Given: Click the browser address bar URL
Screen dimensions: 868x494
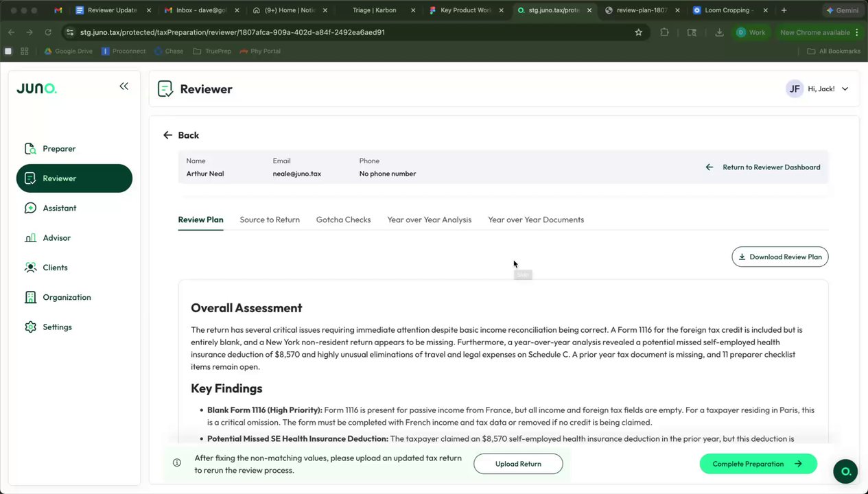Looking at the screenshot, I should (233, 32).
